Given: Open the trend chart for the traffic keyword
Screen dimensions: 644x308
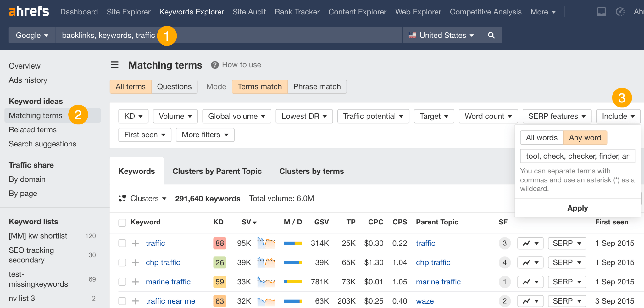Looking at the screenshot, I should [x=530, y=243].
